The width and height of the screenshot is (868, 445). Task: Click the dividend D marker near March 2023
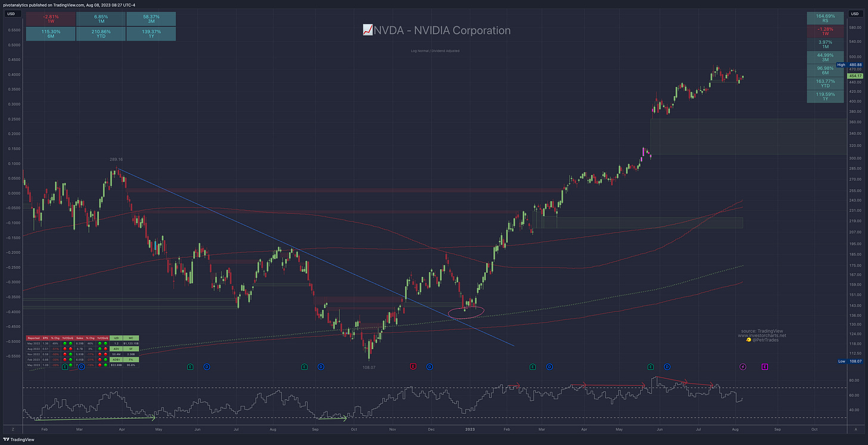(549, 366)
